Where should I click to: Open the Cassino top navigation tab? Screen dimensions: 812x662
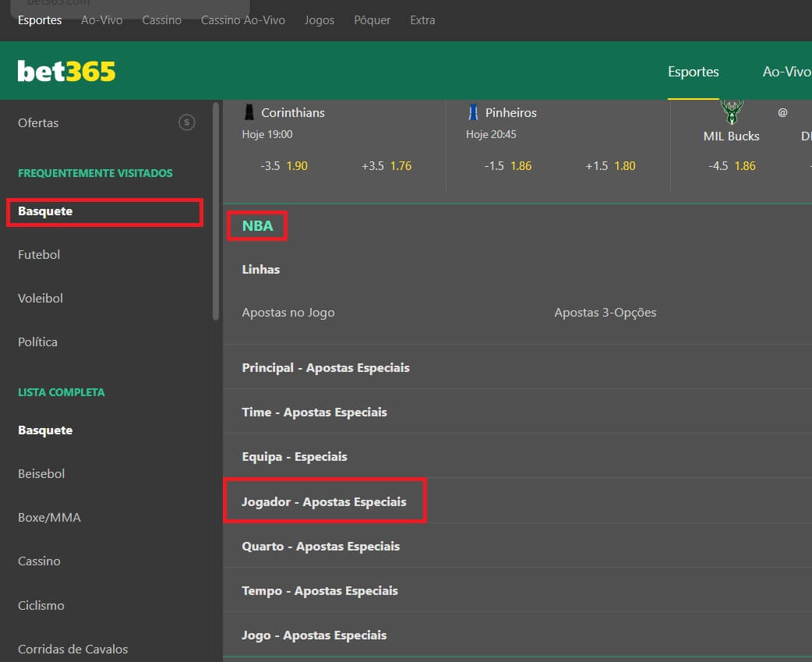pos(161,20)
